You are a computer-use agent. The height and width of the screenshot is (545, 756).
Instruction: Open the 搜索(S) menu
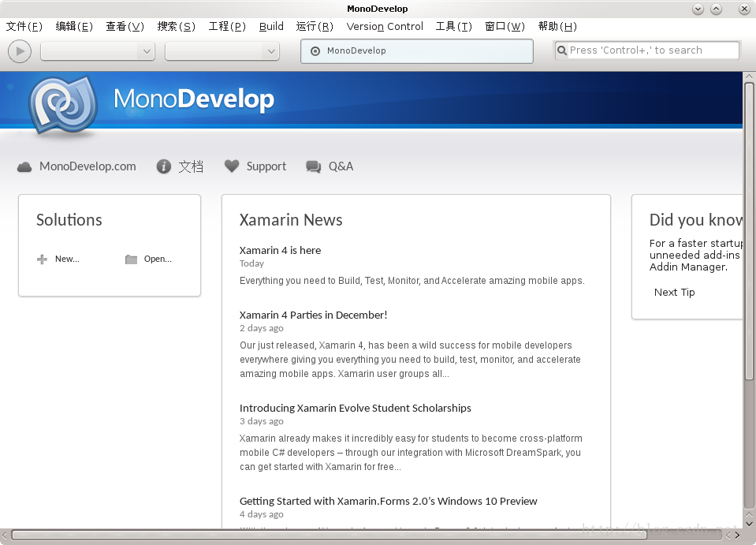click(177, 27)
